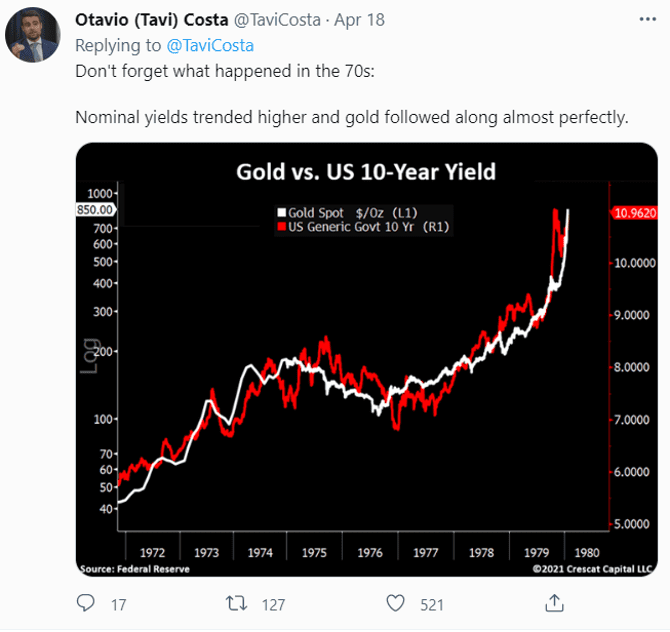Click the tweet text about nominal yields
The width and height of the screenshot is (670, 632).
pyautogui.click(x=351, y=118)
